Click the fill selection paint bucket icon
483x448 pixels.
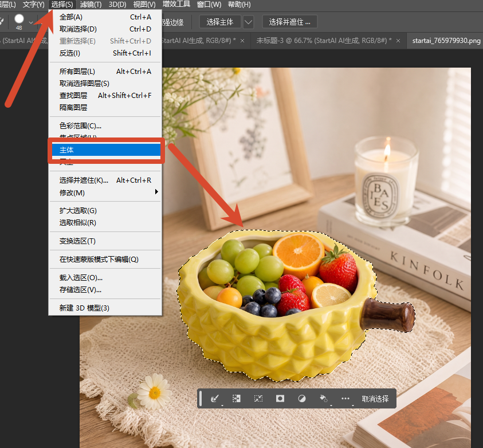click(x=324, y=398)
